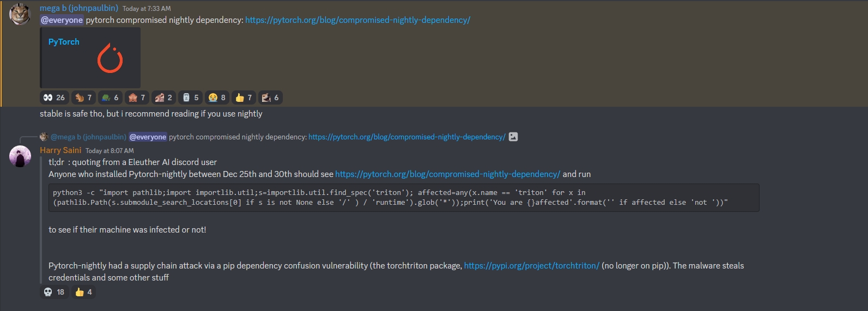868x311 pixels.
Task: Click the PyTorch embed title link
Action: (x=64, y=42)
